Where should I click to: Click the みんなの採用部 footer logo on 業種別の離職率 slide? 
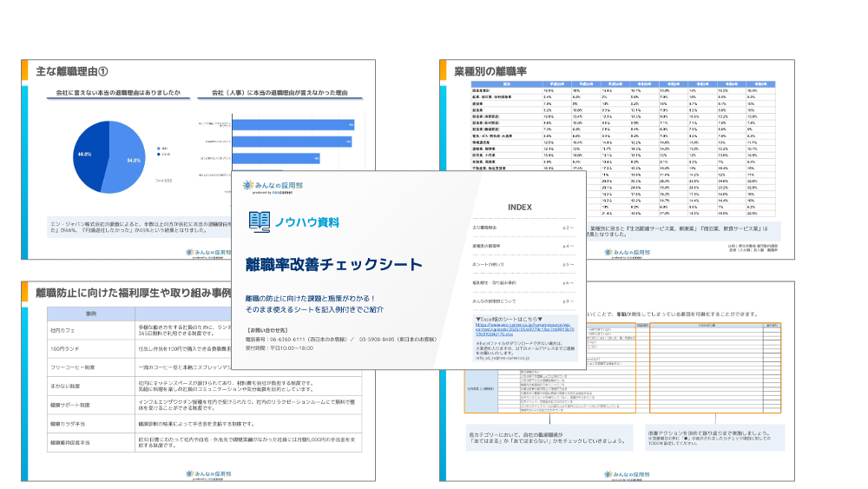pyautogui.click(x=628, y=253)
